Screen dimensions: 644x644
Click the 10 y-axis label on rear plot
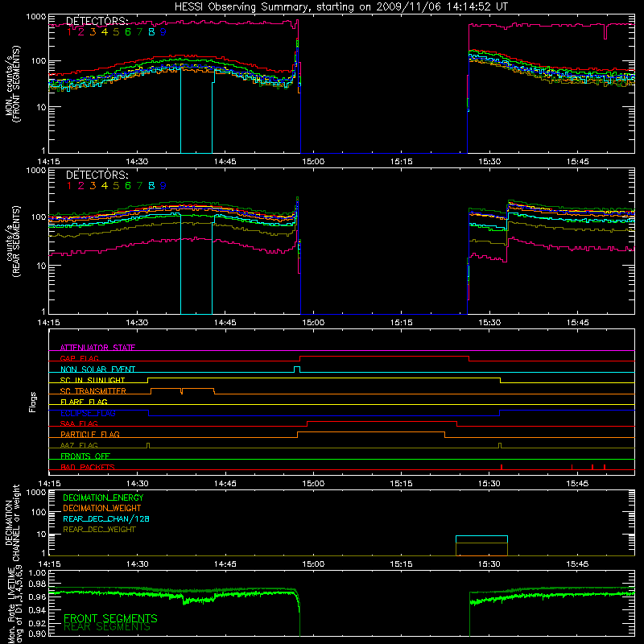tap(41, 266)
